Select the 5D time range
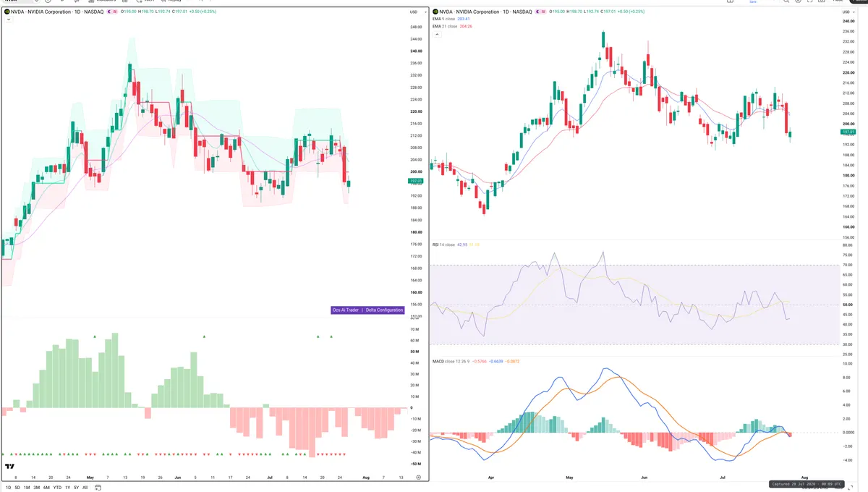This screenshot has height=492, width=868. click(x=17, y=488)
